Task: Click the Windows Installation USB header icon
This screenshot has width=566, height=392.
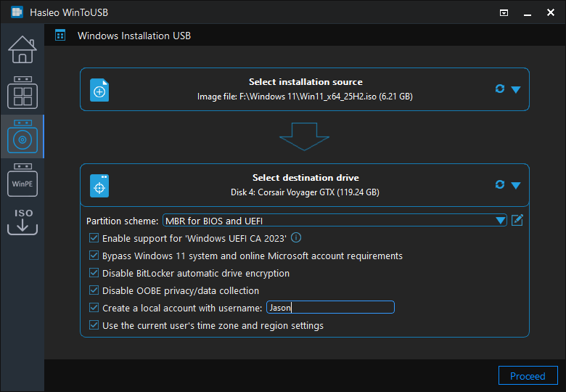Action: tap(60, 36)
